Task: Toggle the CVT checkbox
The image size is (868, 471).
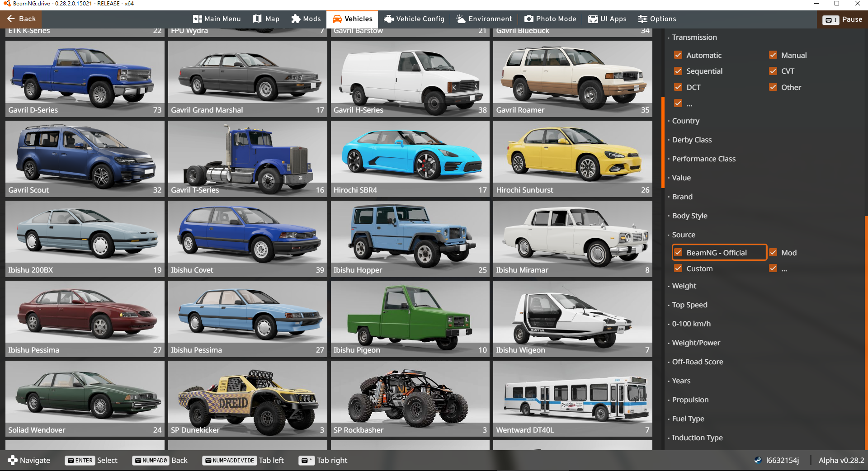Action: 773,71
